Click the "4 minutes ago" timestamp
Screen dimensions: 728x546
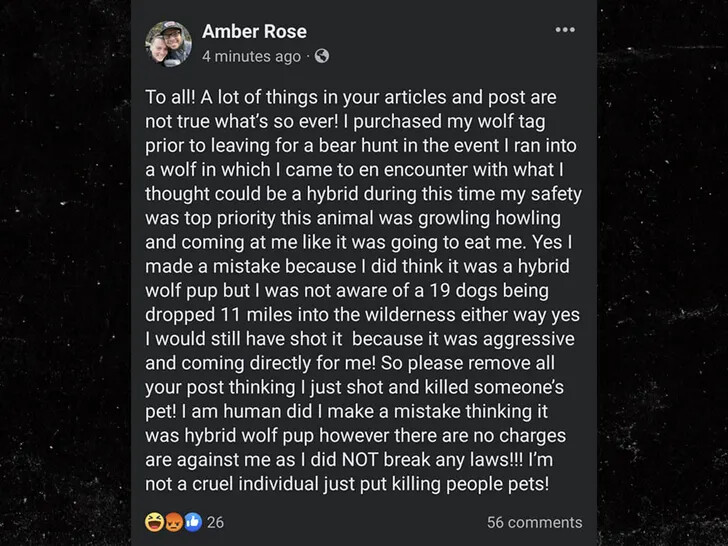pos(251,56)
